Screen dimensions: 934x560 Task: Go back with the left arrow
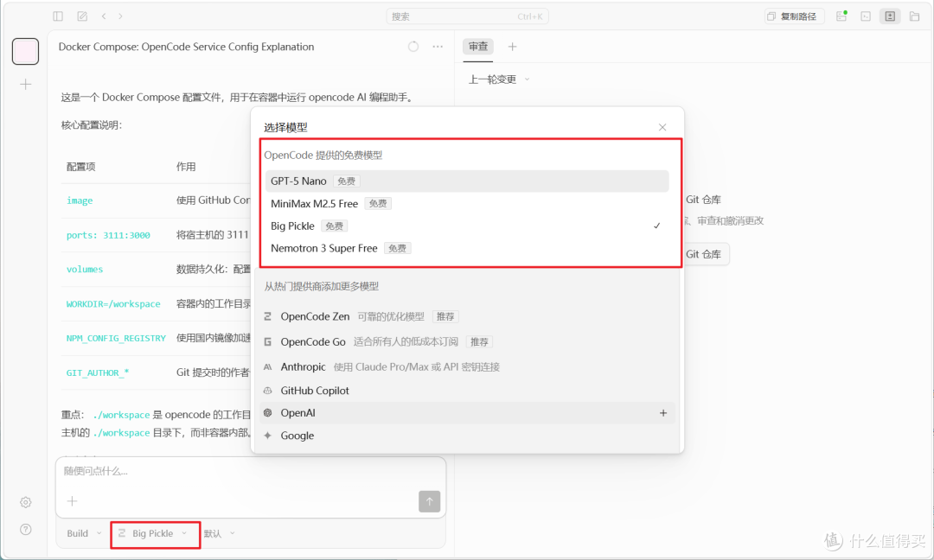104,16
